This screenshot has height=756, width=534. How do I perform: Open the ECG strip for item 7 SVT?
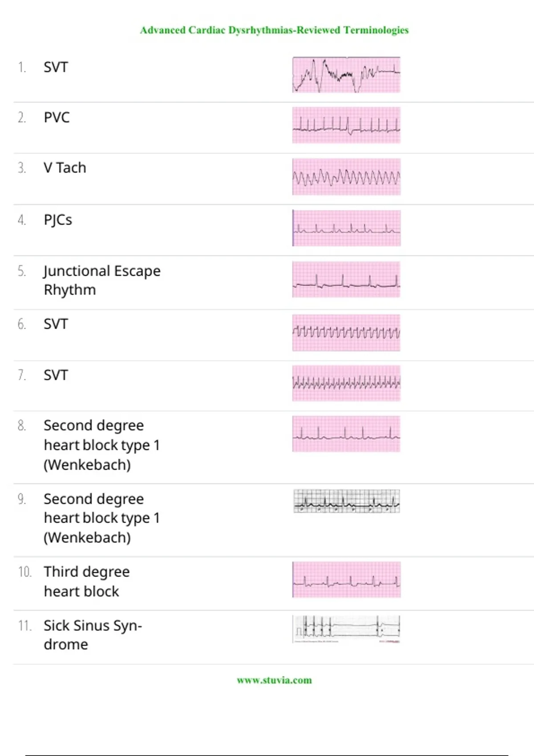pos(346,383)
